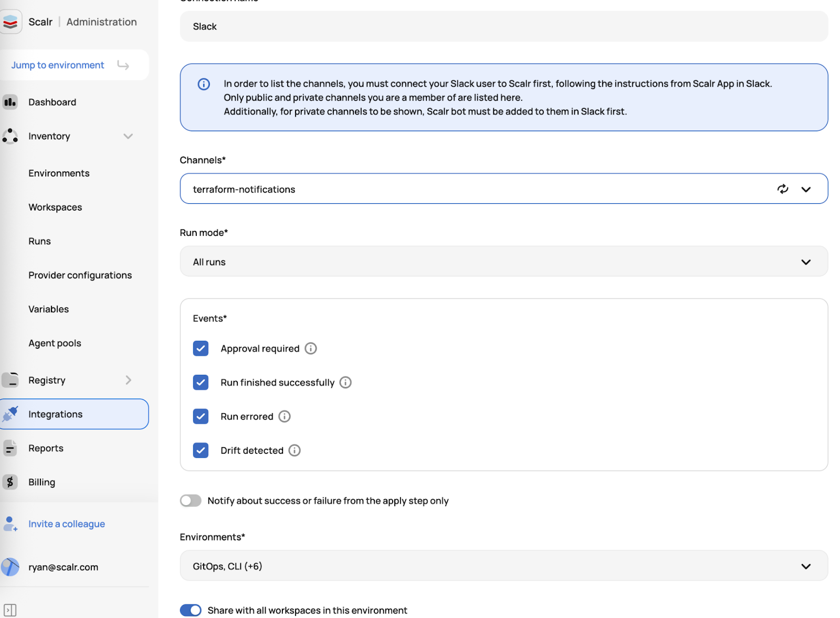This screenshot has width=840, height=618.
Task: Click the Approval required label
Action: pos(260,349)
